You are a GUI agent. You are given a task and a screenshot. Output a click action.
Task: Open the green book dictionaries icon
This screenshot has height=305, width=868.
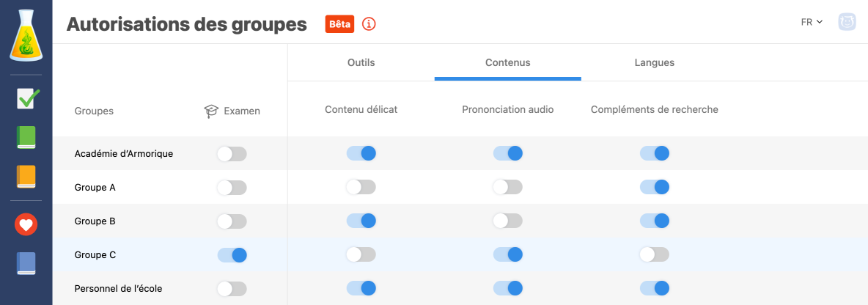pyautogui.click(x=26, y=138)
